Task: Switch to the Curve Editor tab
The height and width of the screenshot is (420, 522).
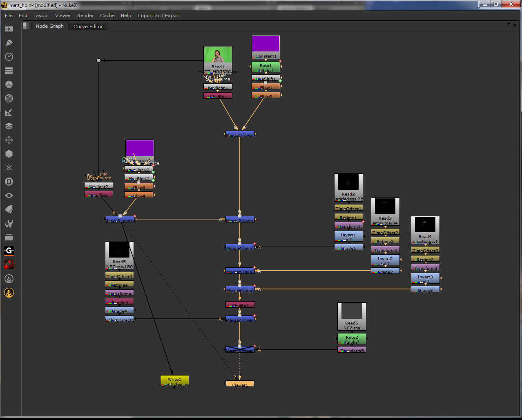Action: tap(87, 26)
